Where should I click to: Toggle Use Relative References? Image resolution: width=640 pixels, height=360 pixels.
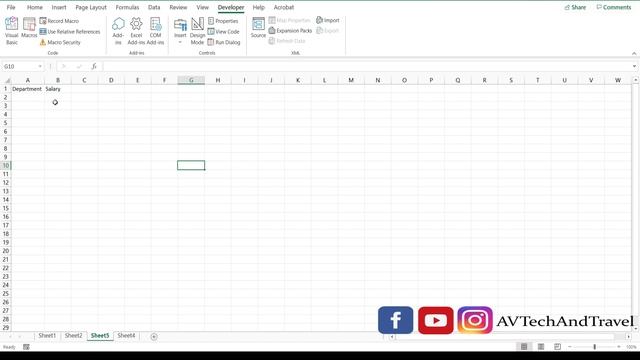70,31
